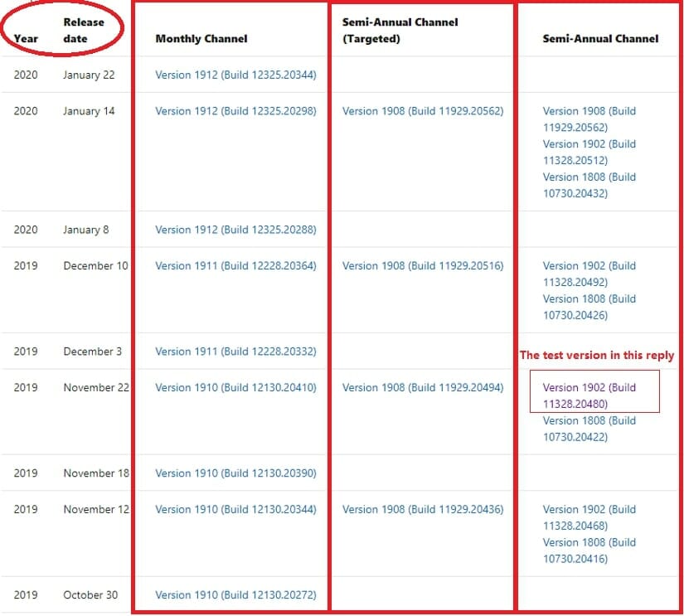The image size is (684, 616).
Task: Select the October 30 release date cell
Action: (x=90, y=595)
